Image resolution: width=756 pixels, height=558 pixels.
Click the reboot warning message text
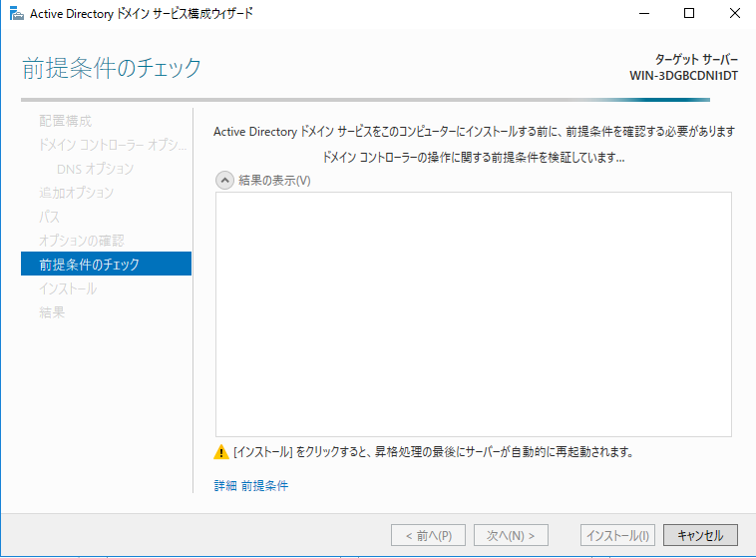[433, 452]
